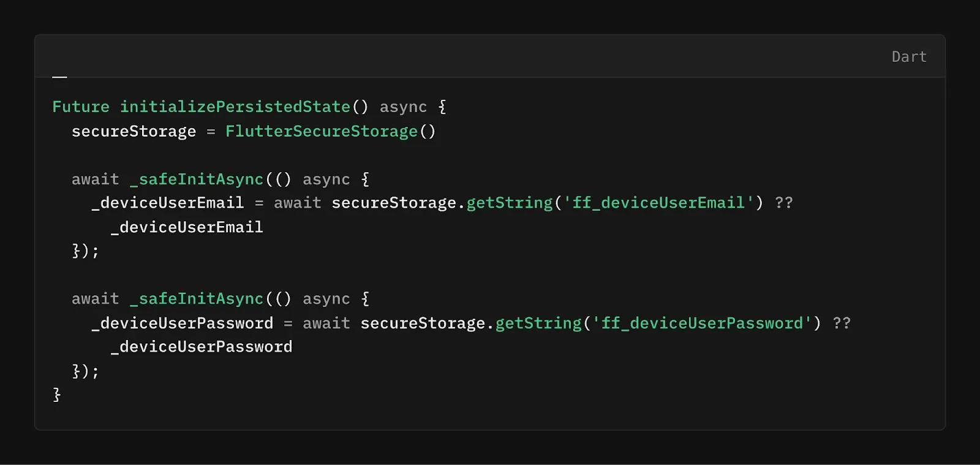980x465 pixels.
Task: Click the 'ff_deviceUserEmail' string literal
Action: 658,203
